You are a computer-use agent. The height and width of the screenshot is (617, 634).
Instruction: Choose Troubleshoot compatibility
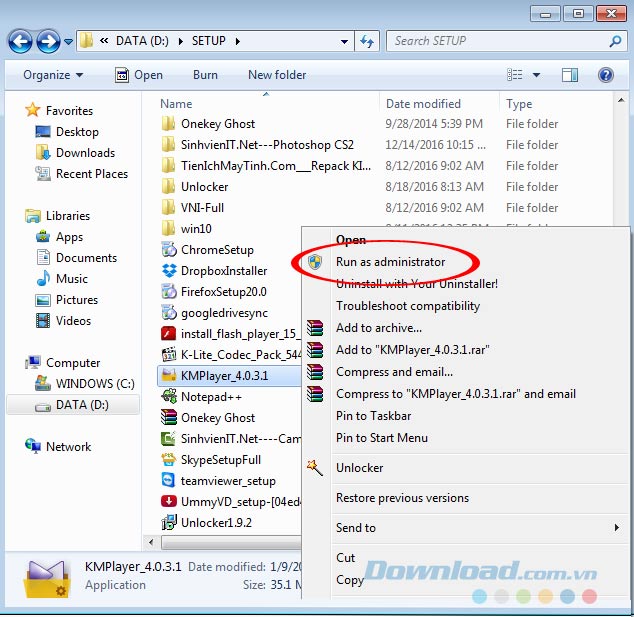click(x=408, y=306)
